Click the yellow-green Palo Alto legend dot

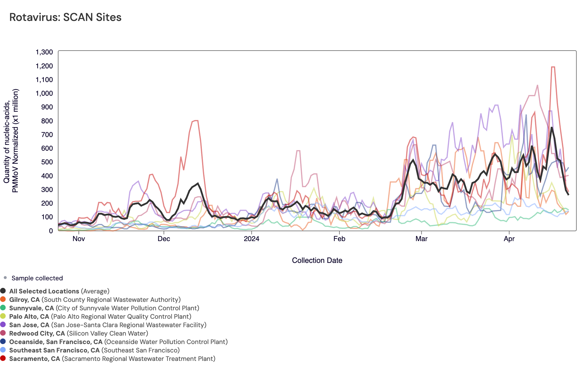3,316
